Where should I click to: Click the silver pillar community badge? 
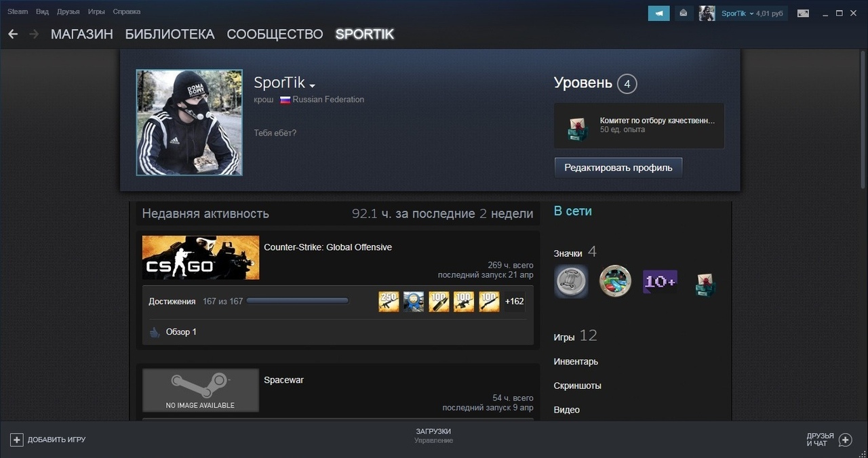click(571, 281)
